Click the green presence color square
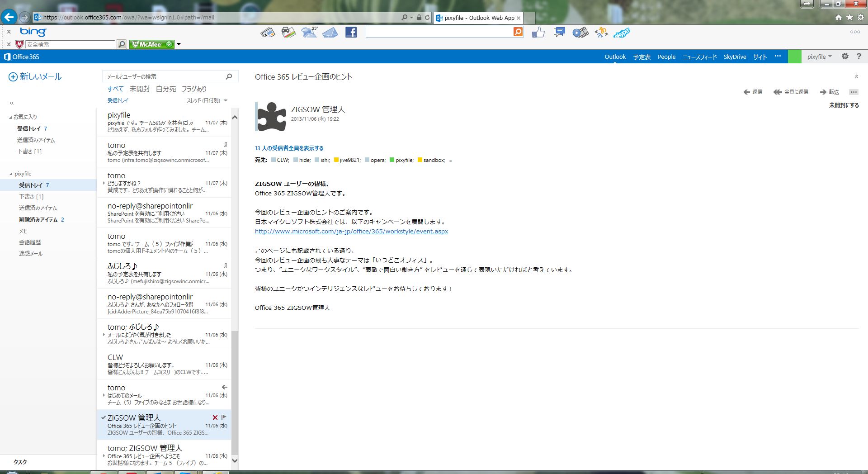 [x=794, y=57]
